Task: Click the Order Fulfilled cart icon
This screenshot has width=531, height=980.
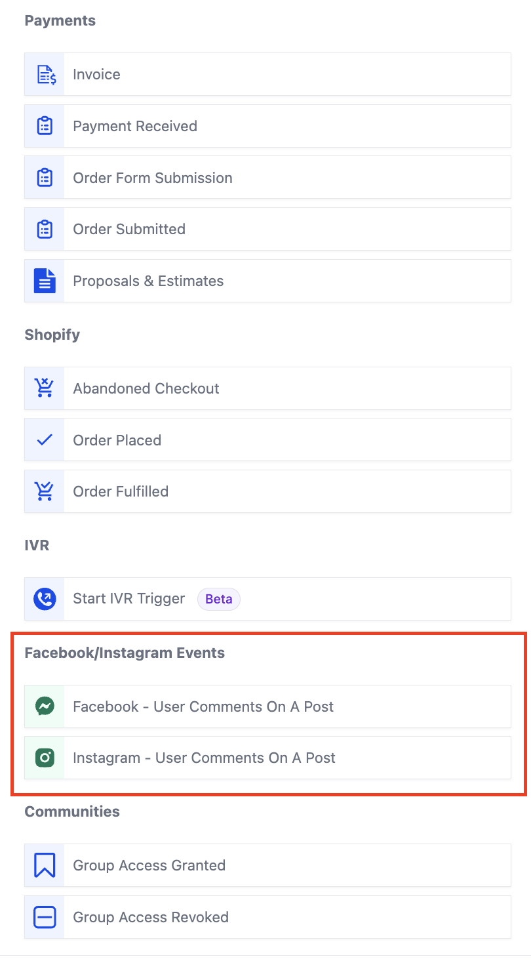Action: (x=45, y=491)
